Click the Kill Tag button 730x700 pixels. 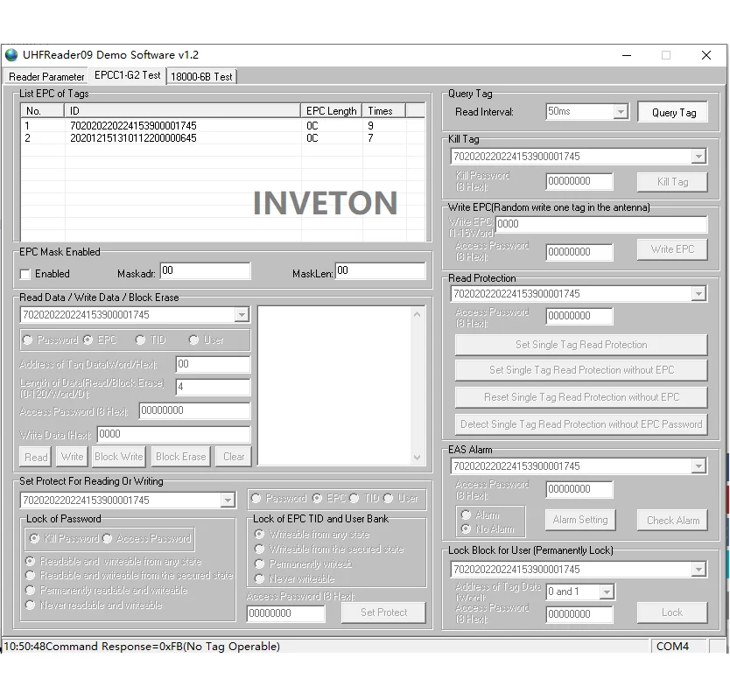coord(673,182)
